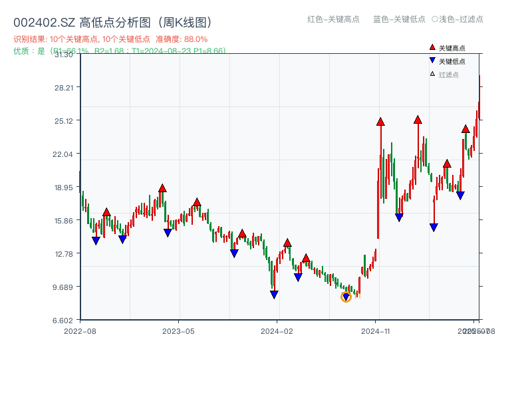Click the earliest red high marker in 2022

point(106,212)
